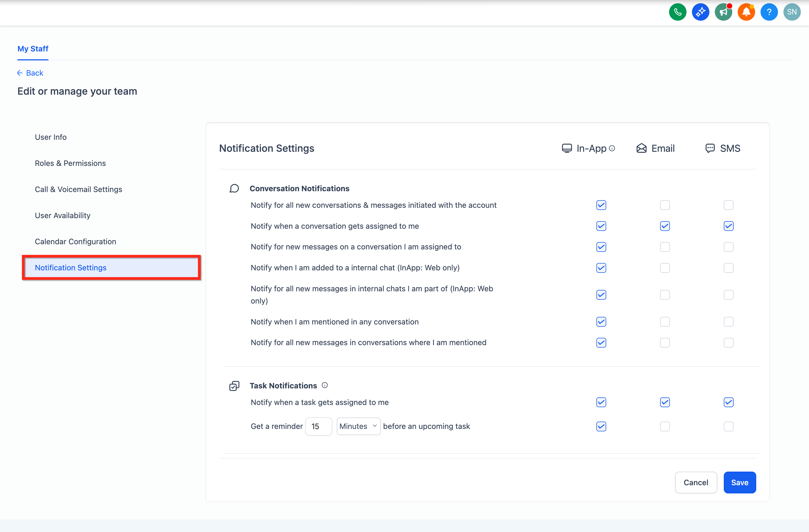Uncheck SMS when a task gets assigned
Viewport: 809px width, 532px height.
click(x=728, y=403)
